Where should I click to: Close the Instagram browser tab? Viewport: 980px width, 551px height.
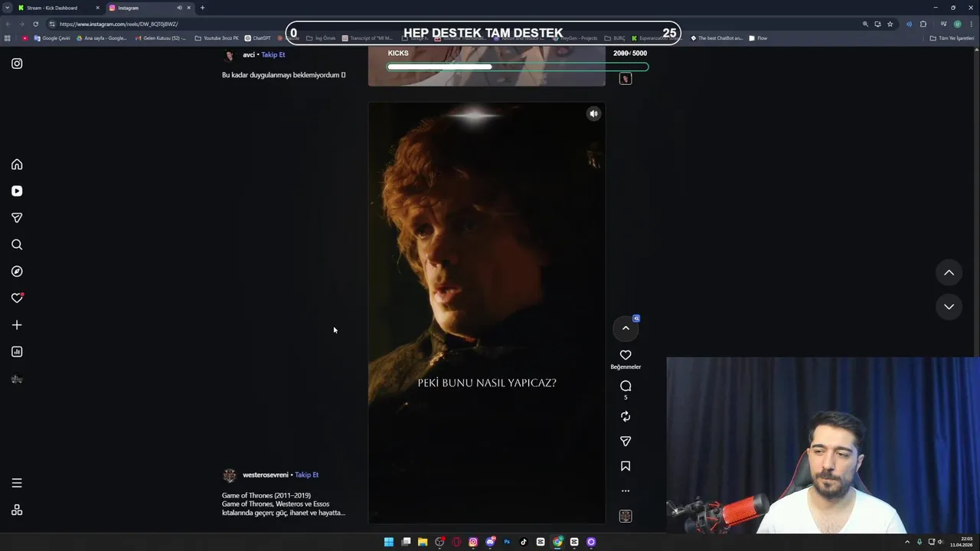click(188, 8)
